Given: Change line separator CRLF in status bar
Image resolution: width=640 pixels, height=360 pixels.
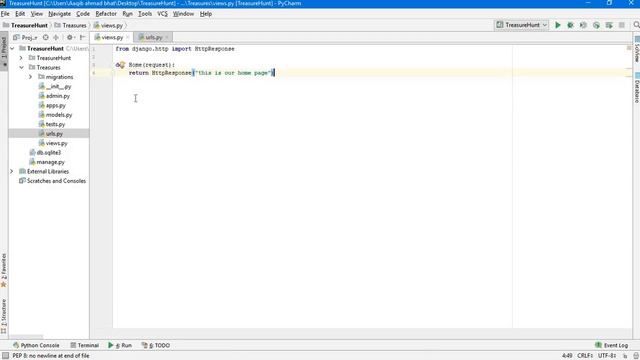Looking at the screenshot, I should click(585, 356).
